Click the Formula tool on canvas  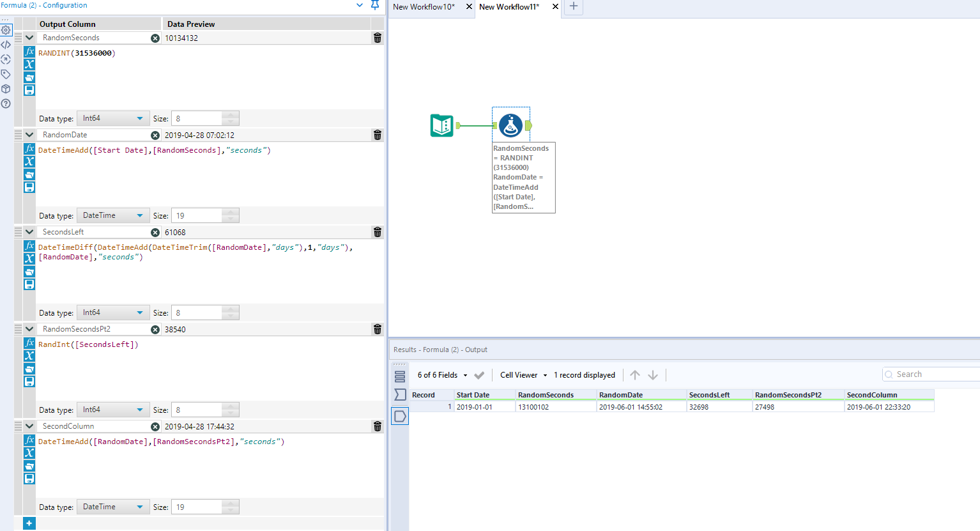pyautogui.click(x=510, y=125)
